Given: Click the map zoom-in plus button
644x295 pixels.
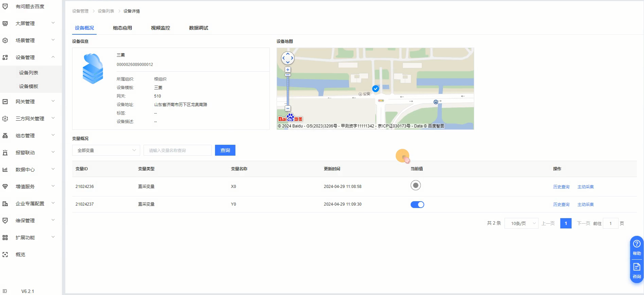Looking at the screenshot, I should point(288,70).
